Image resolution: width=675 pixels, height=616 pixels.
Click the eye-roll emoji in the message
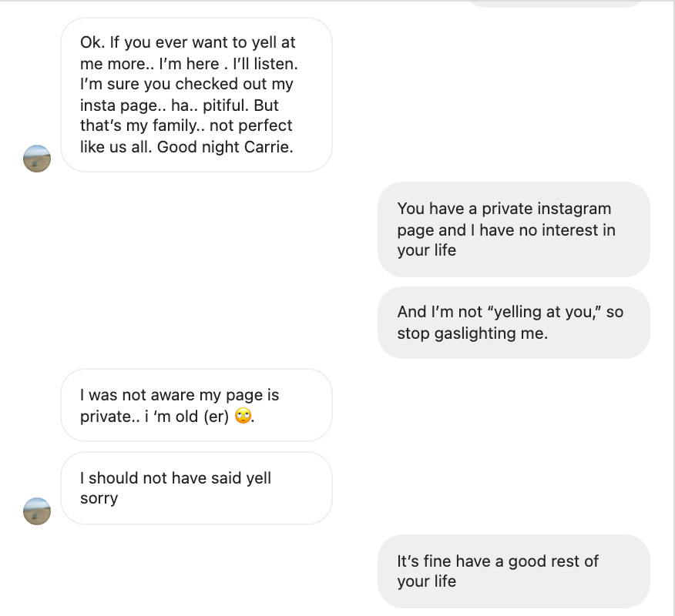(243, 416)
